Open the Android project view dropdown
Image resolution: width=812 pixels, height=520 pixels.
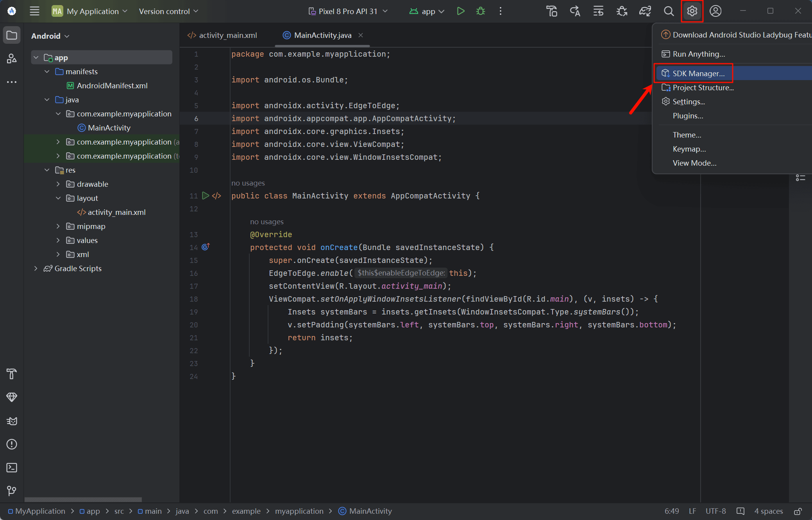click(50, 36)
